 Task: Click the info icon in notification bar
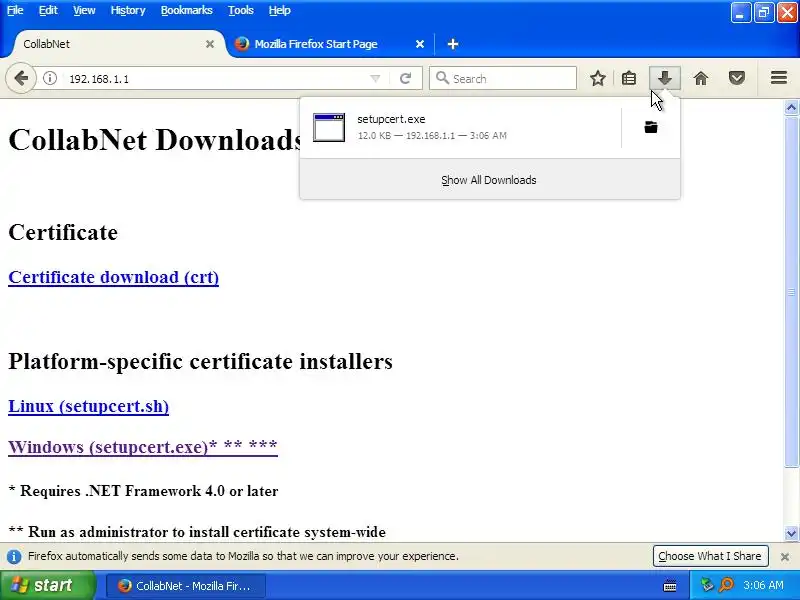click(14, 557)
